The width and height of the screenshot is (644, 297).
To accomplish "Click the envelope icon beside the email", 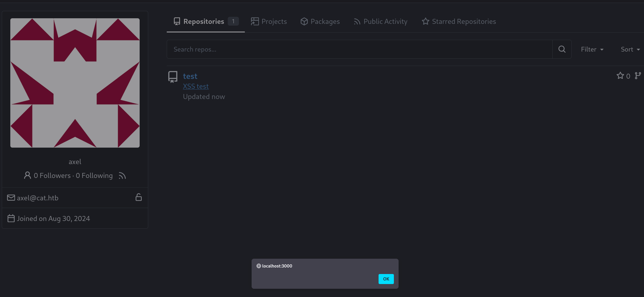I will (x=11, y=198).
